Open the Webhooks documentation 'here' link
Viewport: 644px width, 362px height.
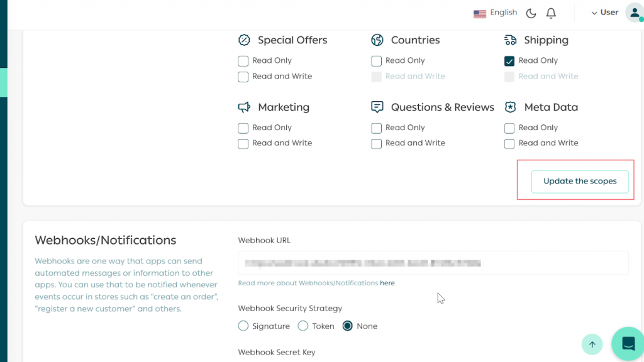click(387, 283)
